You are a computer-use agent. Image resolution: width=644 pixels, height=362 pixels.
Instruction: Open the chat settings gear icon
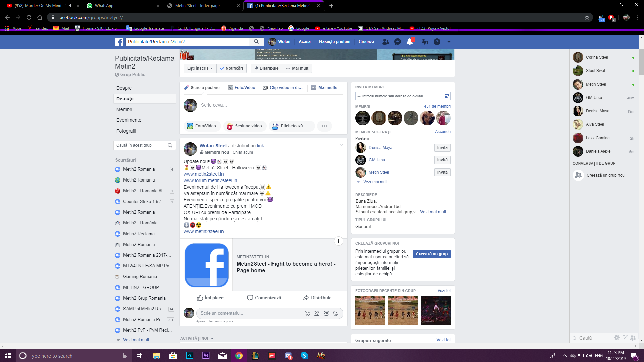click(617, 338)
